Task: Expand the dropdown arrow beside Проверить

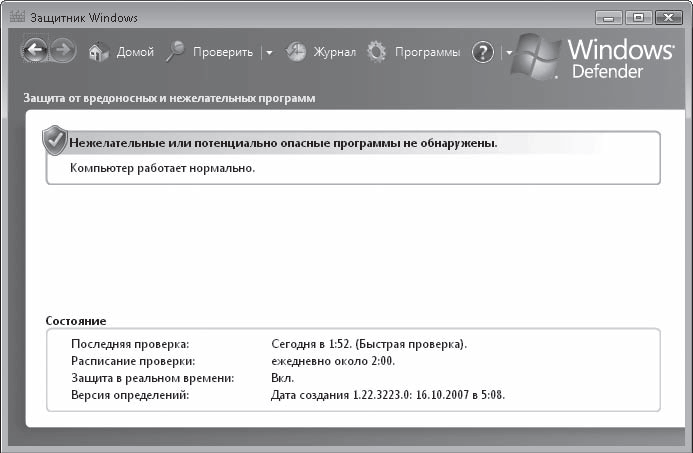Action: [x=269, y=53]
